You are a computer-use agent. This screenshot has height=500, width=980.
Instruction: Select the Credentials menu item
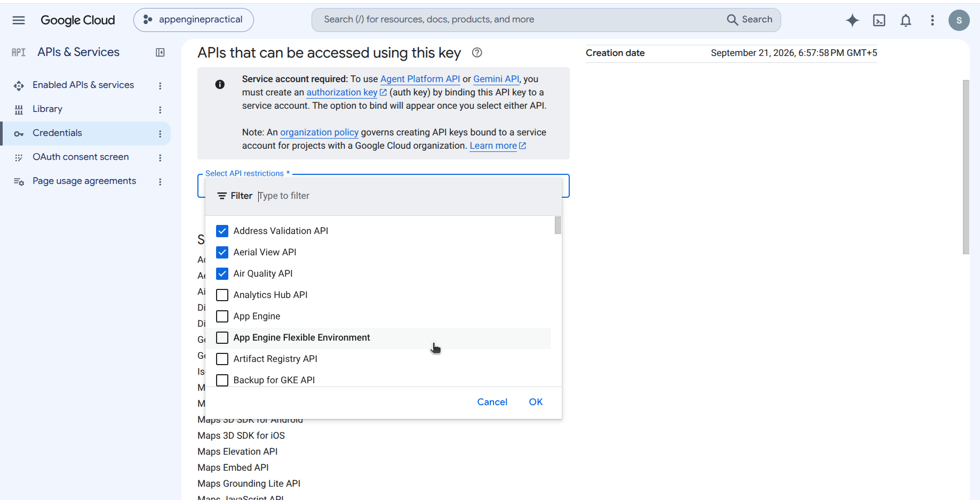click(85, 133)
